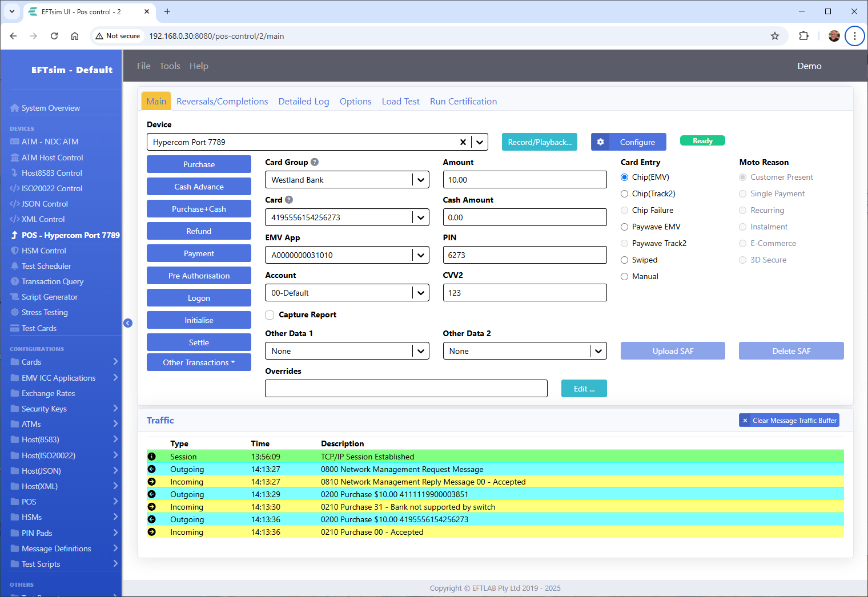Click the Cash Amount input field
Viewport: 868px width, 597px height.
point(525,217)
